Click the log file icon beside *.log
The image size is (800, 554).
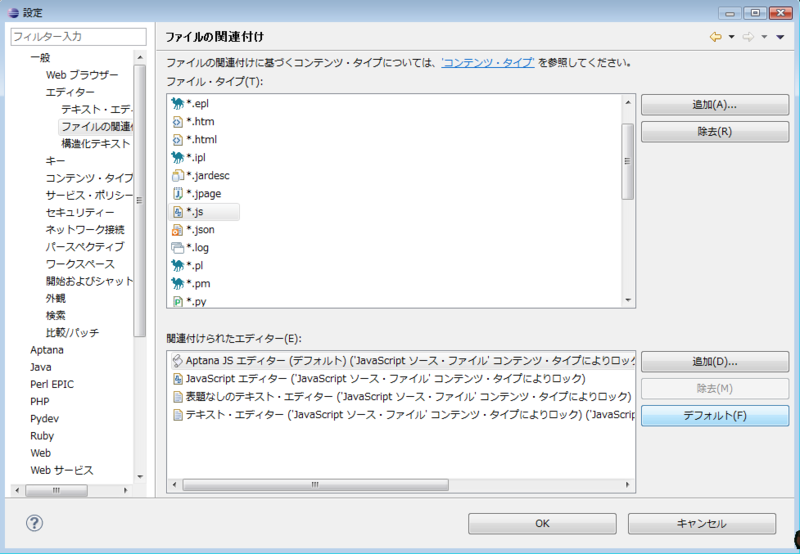tap(178, 247)
